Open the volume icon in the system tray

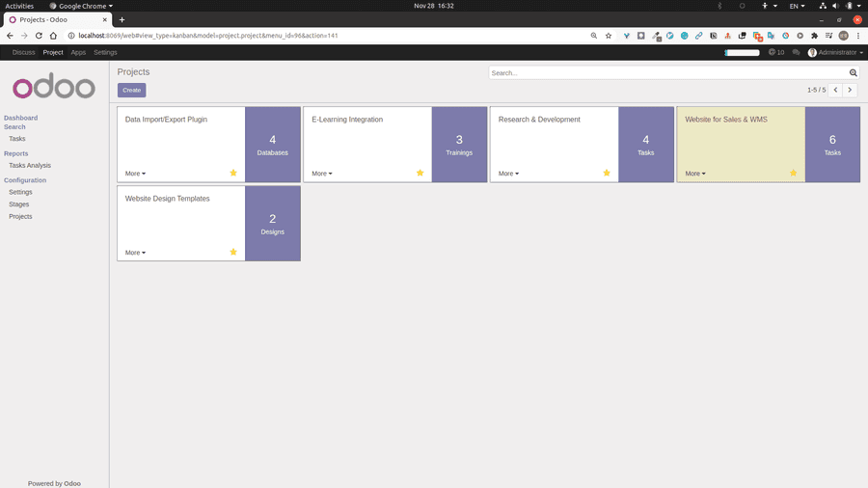tap(836, 6)
